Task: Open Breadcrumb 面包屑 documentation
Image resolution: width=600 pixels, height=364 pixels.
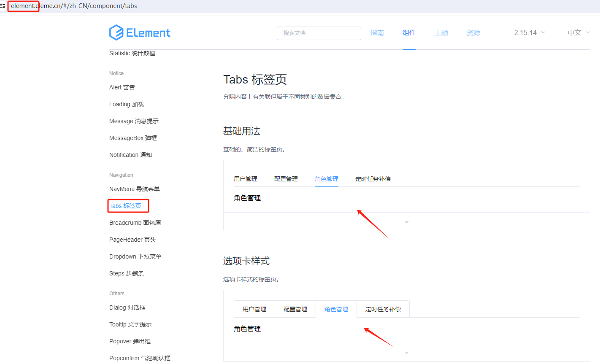Action: 134,223
